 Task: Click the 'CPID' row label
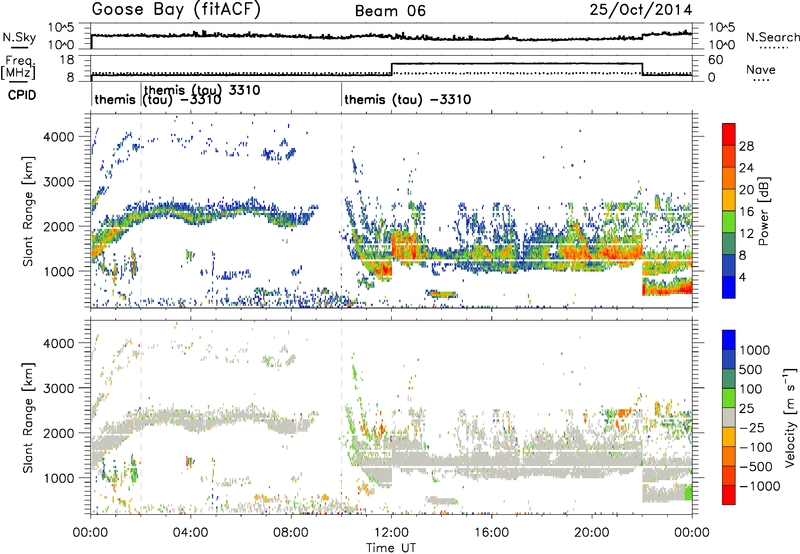(21, 95)
